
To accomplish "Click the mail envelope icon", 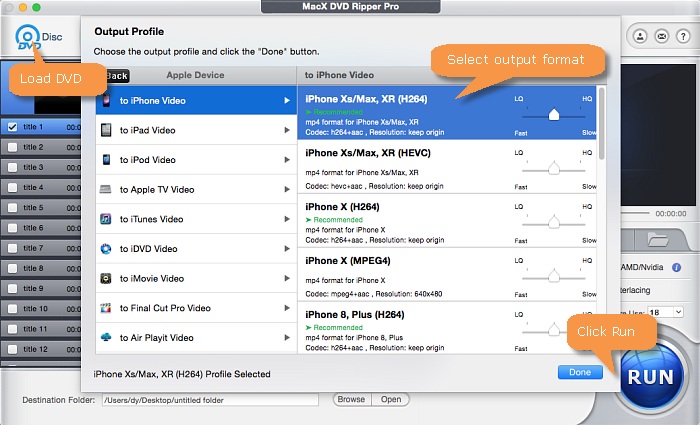I will coord(662,36).
